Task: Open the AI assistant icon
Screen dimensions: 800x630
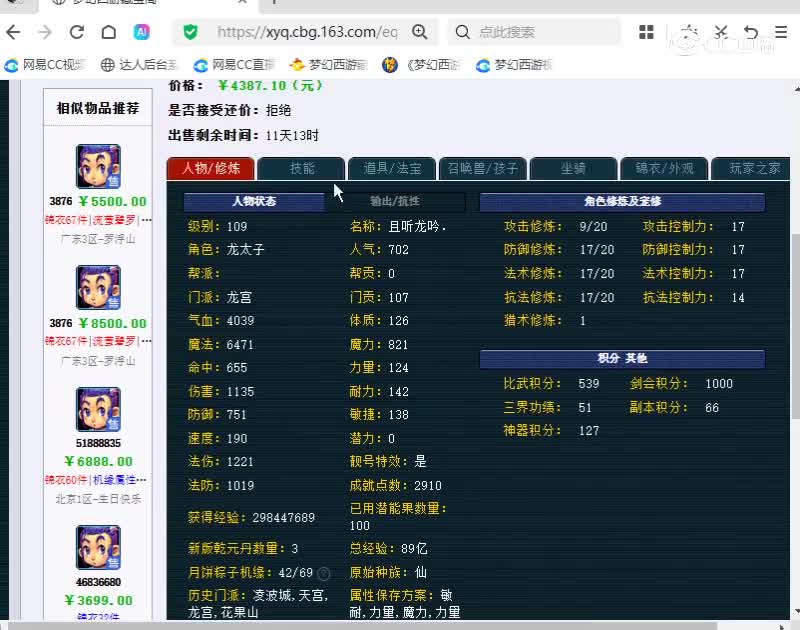Action: click(141, 32)
